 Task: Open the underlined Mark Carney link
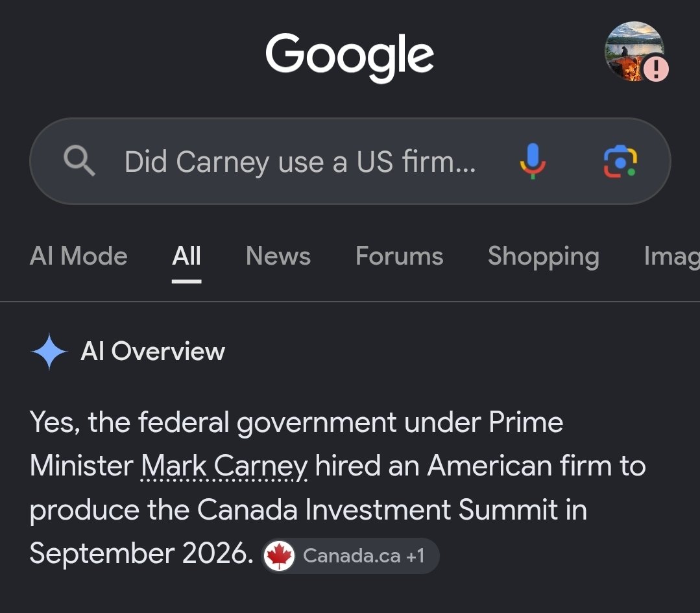(x=224, y=467)
